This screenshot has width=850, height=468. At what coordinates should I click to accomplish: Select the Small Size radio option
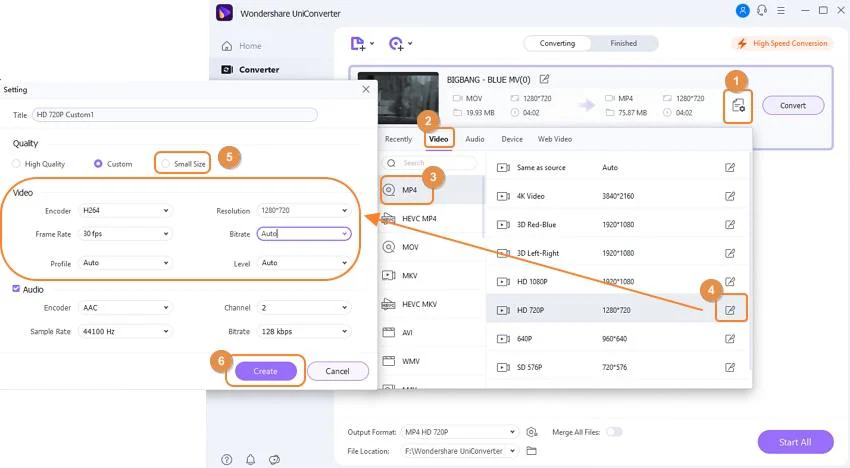click(x=165, y=164)
